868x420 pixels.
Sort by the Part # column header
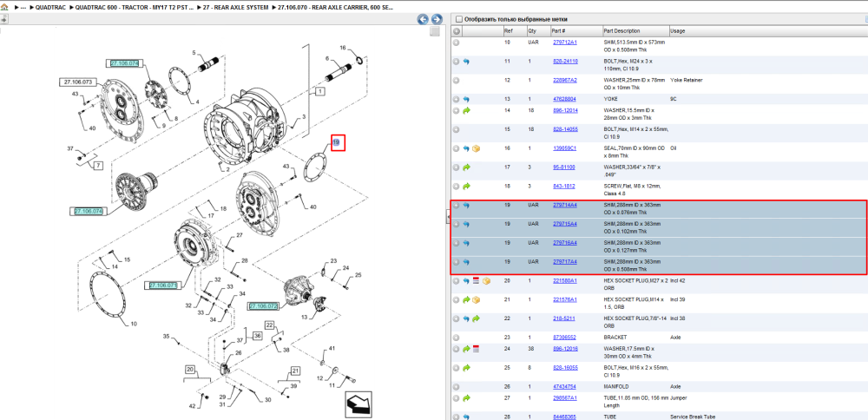pyautogui.click(x=576, y=31)
